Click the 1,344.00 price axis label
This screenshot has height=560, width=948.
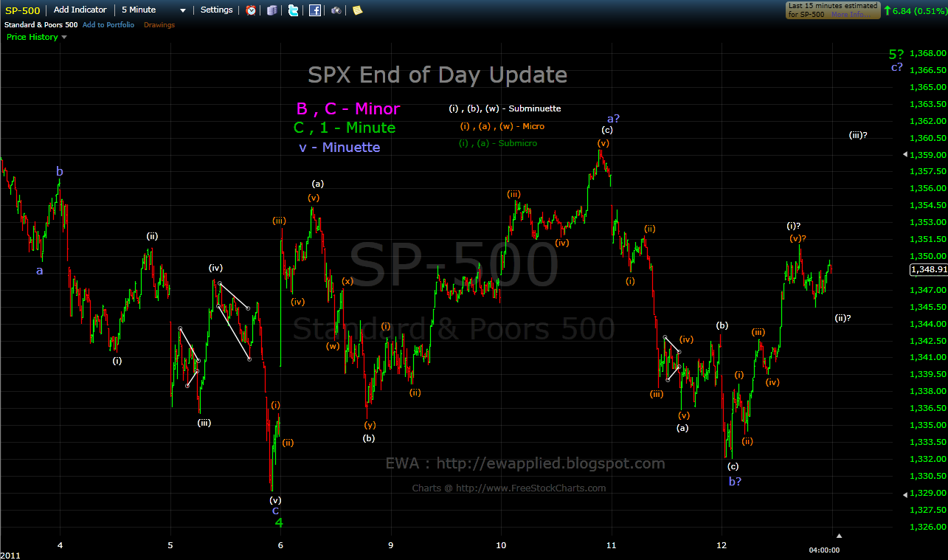[928, 324]
